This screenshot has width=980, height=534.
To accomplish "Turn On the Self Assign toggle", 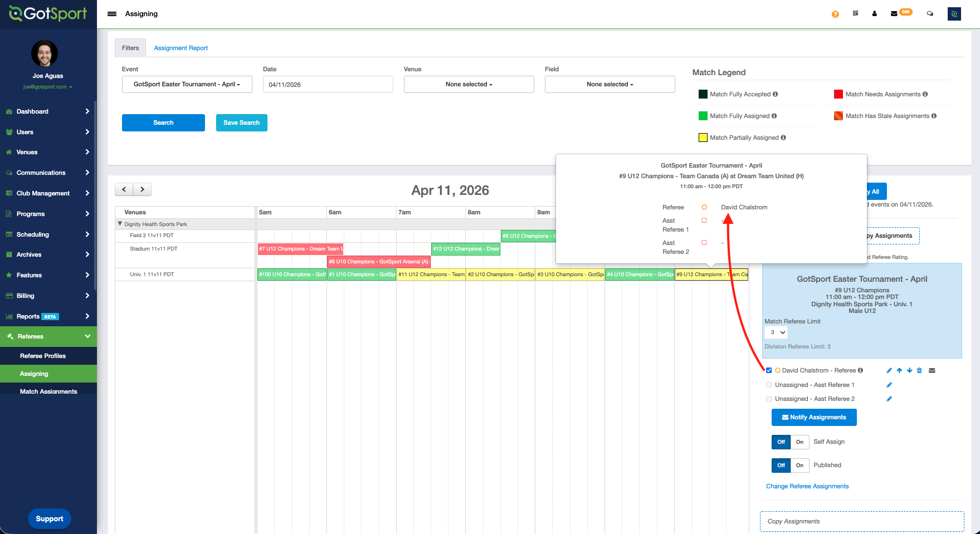I will (799, 442).
